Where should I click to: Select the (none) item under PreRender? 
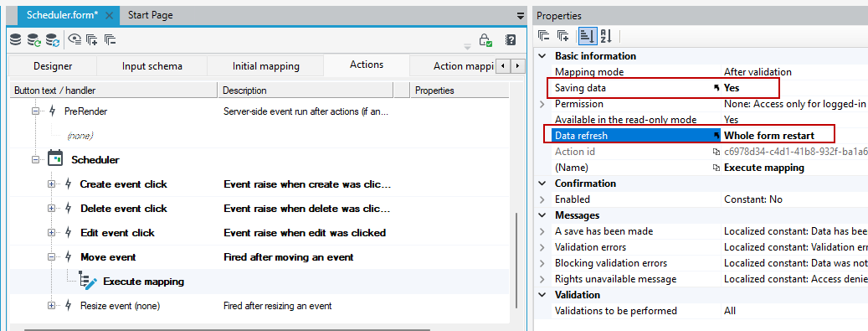pos(80,135)
